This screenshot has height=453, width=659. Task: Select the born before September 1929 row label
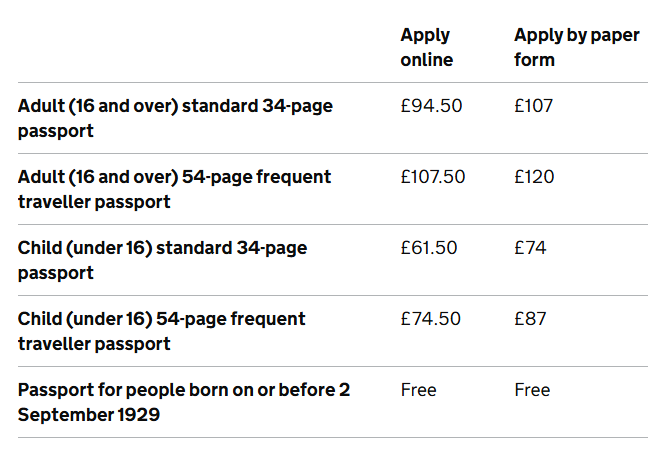[x=184, y=402]
